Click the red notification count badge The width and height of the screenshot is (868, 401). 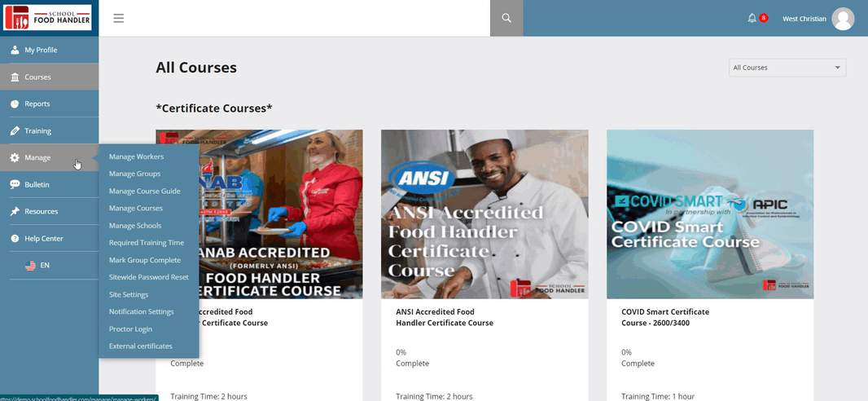tap(764, 18)
